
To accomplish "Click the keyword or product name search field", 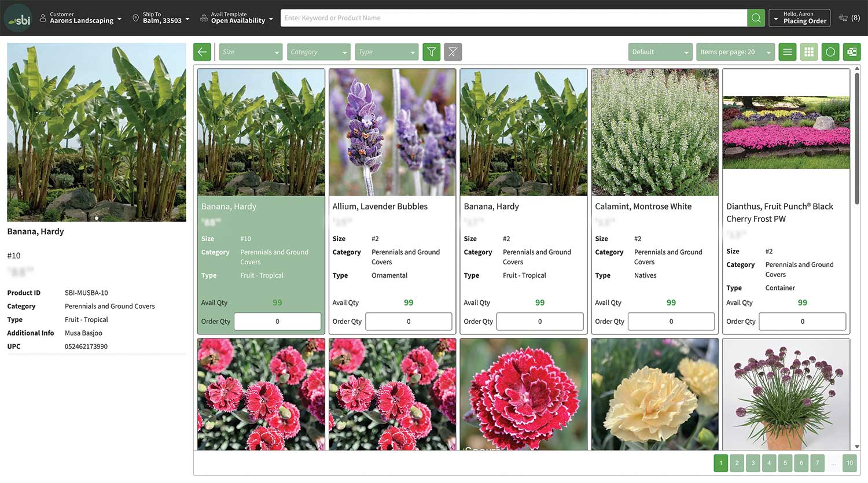I will (x=513, y=18).
